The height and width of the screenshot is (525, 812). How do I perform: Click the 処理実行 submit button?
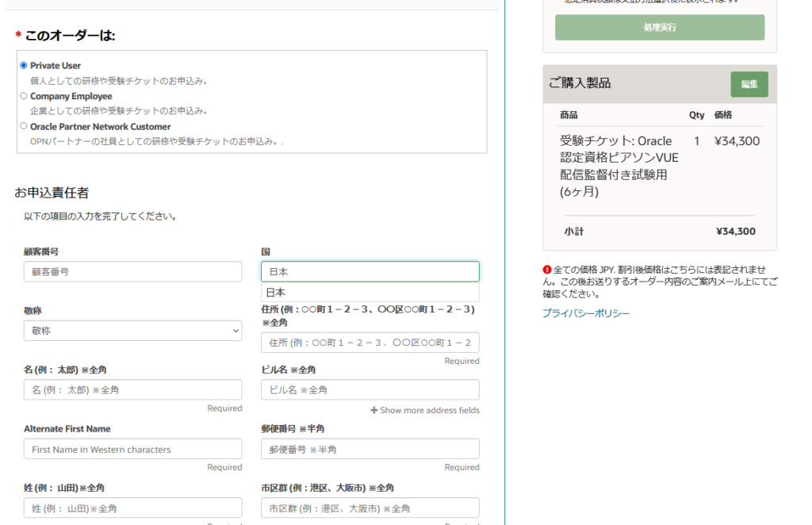click(660, 28)
